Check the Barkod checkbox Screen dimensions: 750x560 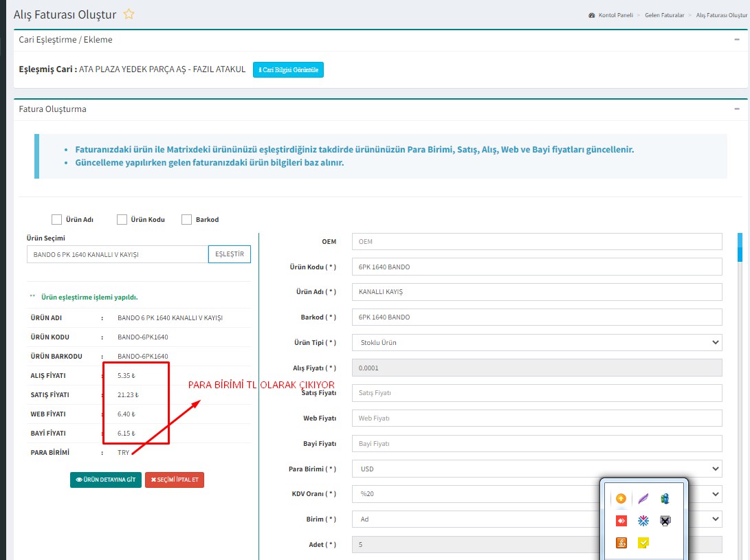[x=186, y=220]
